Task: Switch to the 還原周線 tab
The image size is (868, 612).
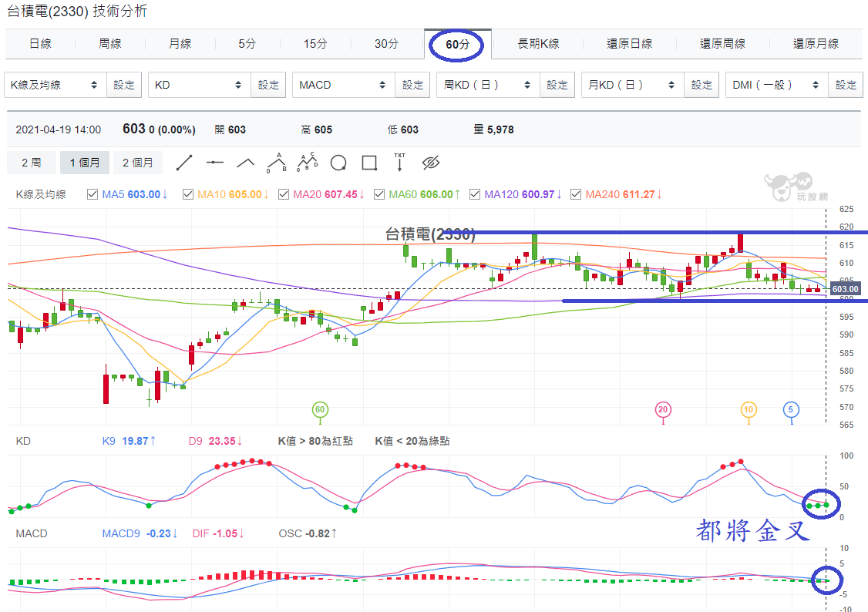Action: (722, 44)
